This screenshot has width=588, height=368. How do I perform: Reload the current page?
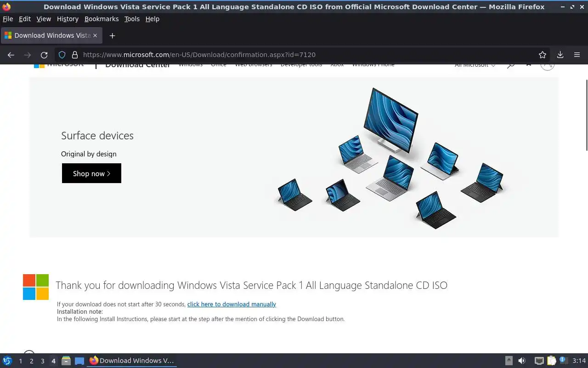click(x=44, y=55)
